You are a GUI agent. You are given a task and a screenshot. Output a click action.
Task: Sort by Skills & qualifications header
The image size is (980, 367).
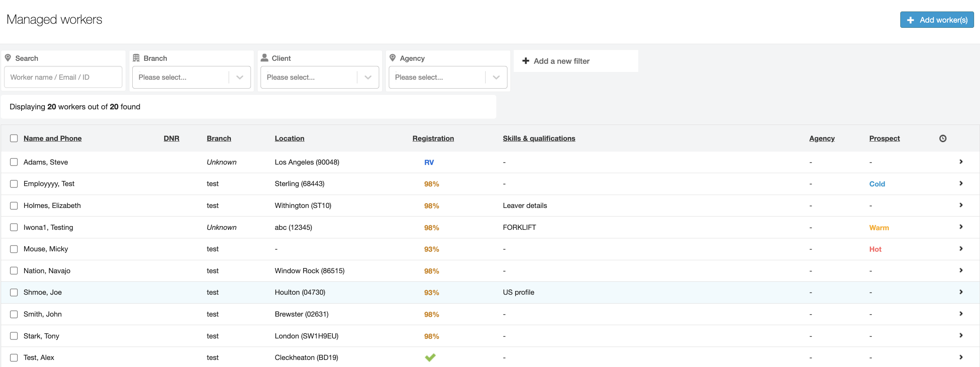[538, 138]
